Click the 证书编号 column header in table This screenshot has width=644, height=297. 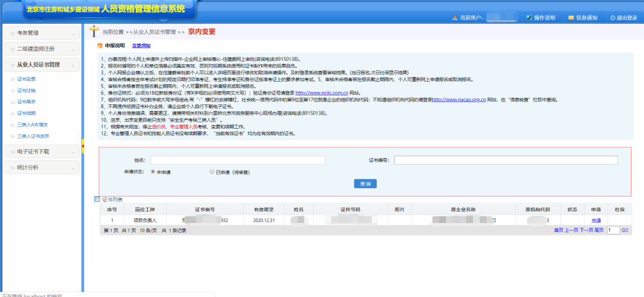pos(205,209)
